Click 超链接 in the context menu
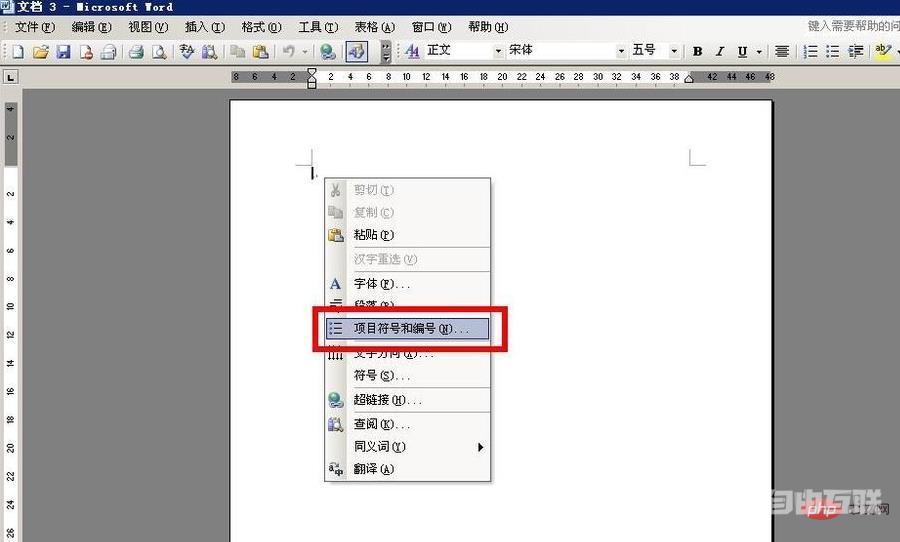This screenshot has height=542, width=900. coord(387,400)
